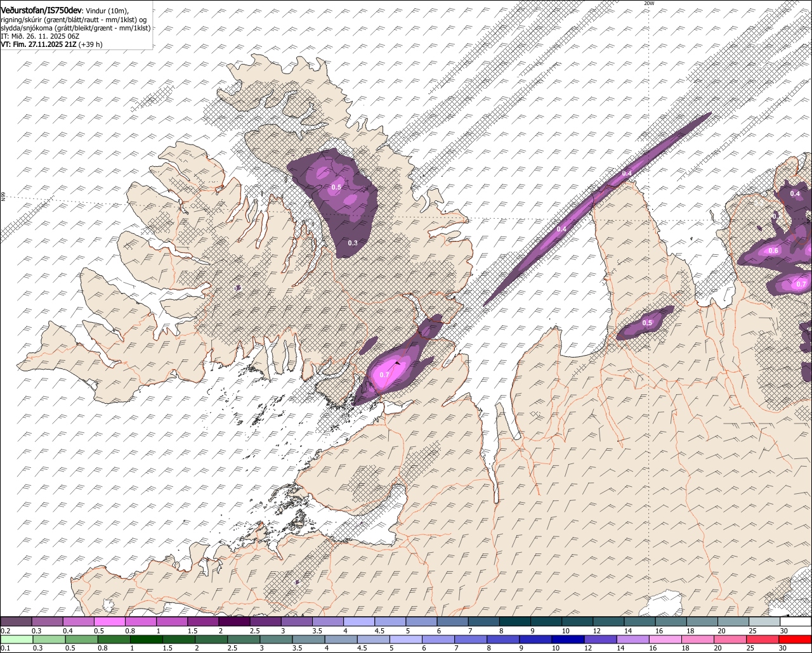Click the 0.5 label in the small eastern purple patch
Viewport: 812px width, 653px height.
(647, 323)
